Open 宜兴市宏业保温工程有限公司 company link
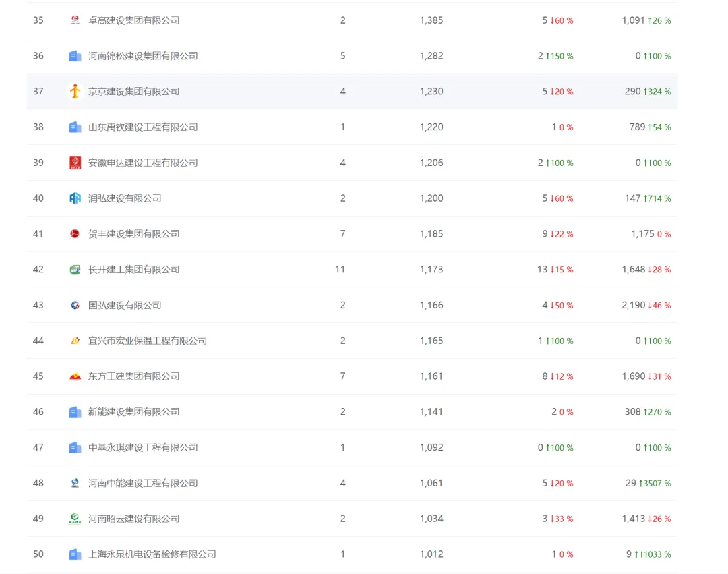 tap(148, 341)
